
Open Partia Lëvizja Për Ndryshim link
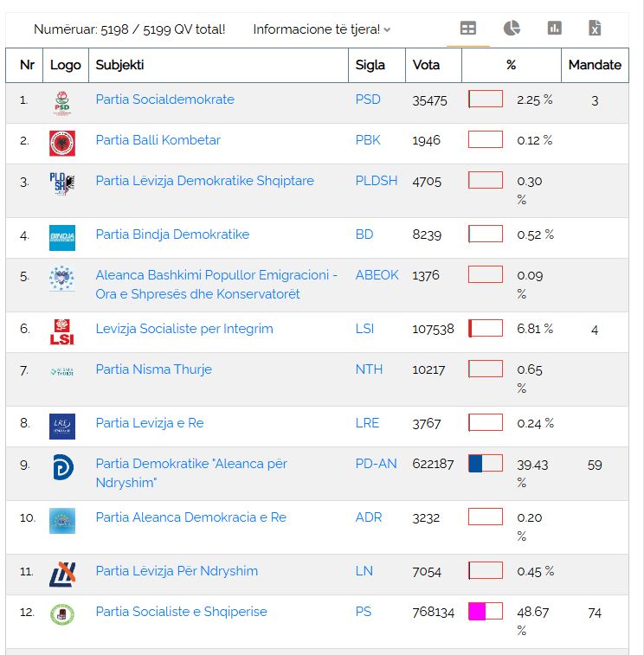[x=177, y=571]
